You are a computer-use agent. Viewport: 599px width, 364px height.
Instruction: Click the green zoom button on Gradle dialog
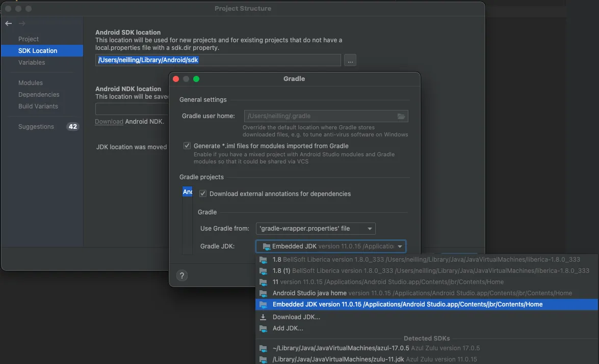(x=196, y=79)
